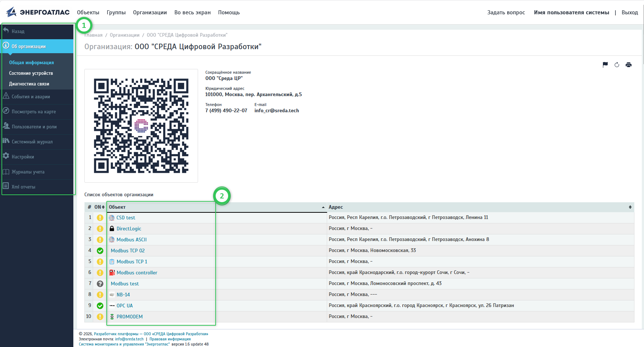This screenshot has height=347, width=644.
Task: Click the green check status of OPC UA
Action: (x=100, y=306)
